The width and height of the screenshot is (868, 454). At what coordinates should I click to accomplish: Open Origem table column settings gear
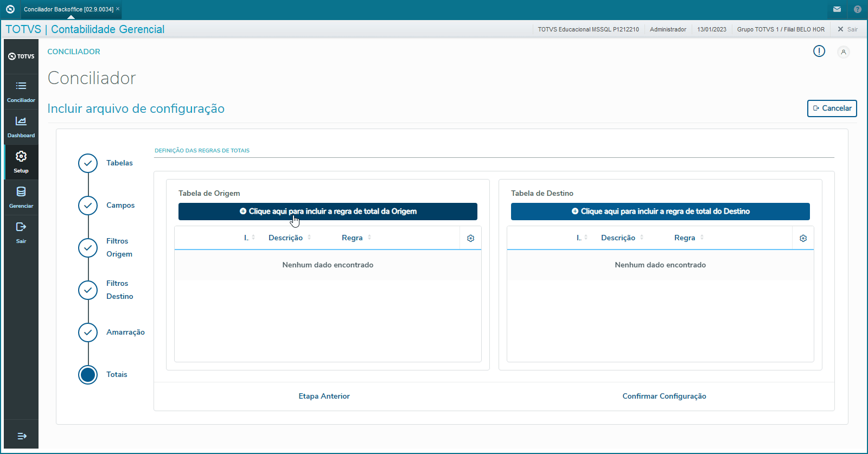pyautogui.click(x=471, y=238)
